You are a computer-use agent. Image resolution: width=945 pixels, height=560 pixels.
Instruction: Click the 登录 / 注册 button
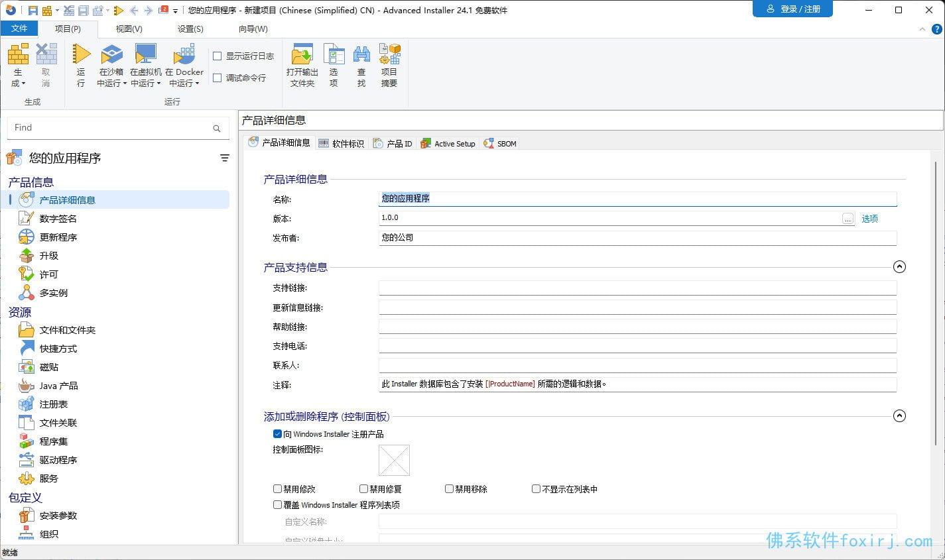pyautogui.click(x=792, y=9)
